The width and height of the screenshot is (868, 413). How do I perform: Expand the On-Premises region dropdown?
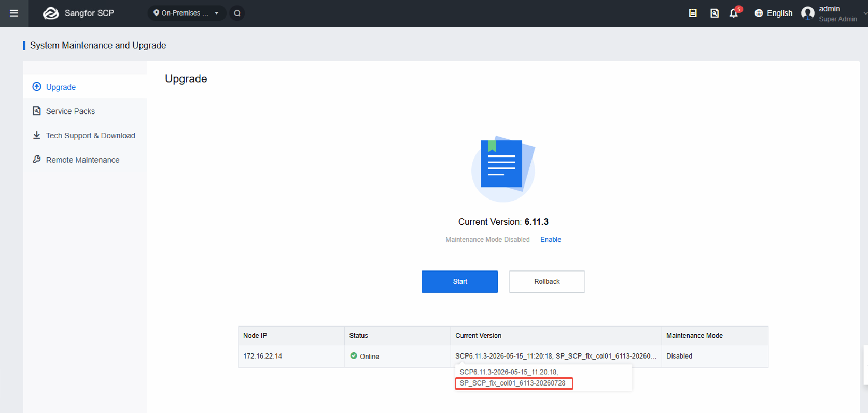pos(187,13)
